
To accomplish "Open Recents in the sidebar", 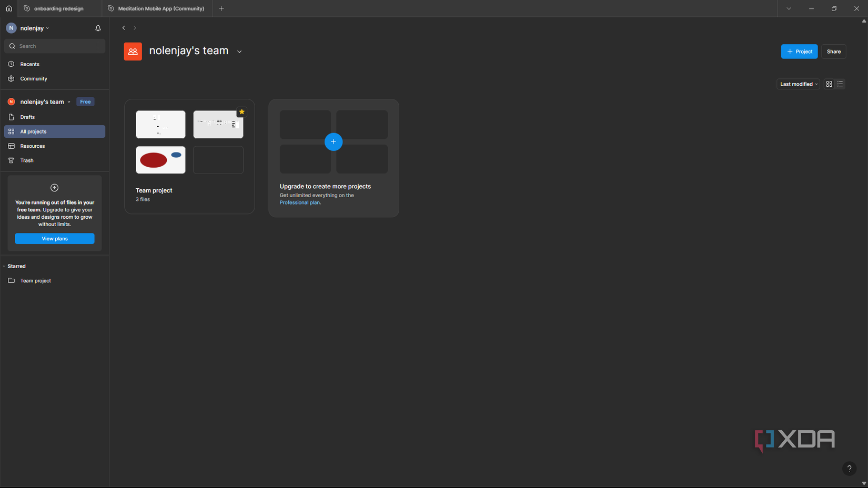I will coord(30,64).
